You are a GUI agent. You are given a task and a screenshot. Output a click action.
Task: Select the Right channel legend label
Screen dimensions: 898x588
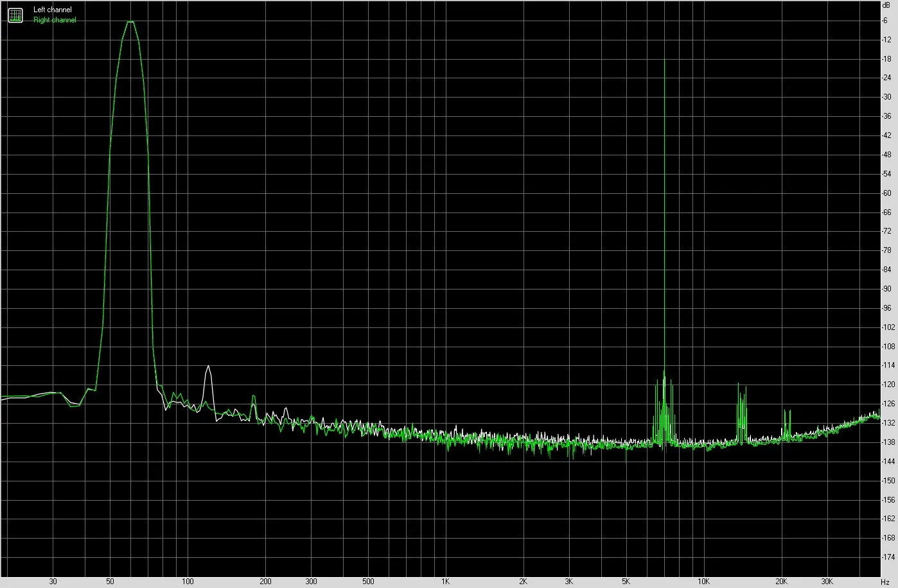(55, 20)
